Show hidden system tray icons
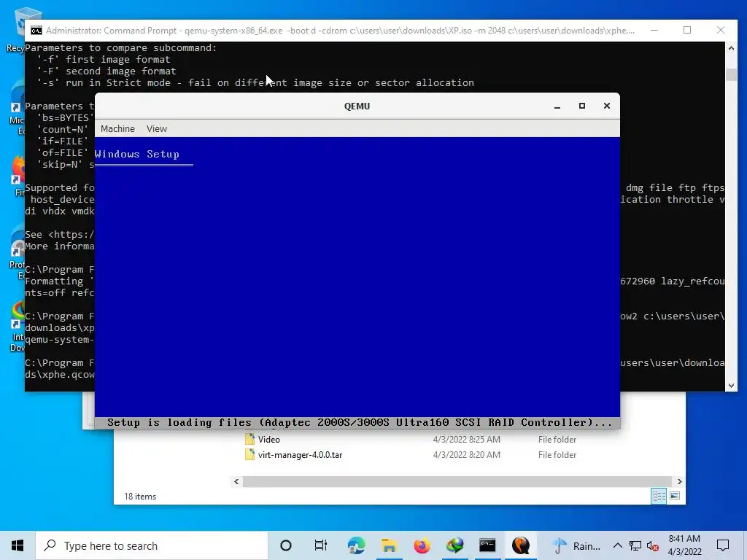The width and height of the screenshot is (747, 560). click(x=617, y=545)
